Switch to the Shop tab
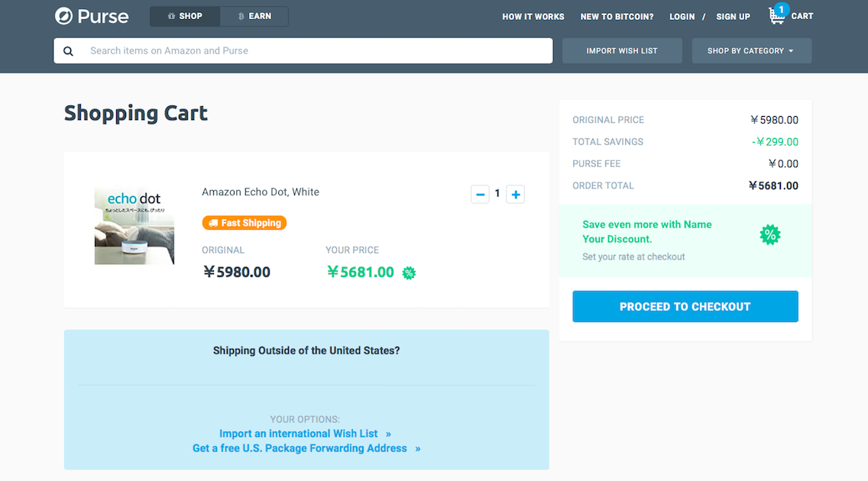This screenshot has width=868, height=481. [185, 16]
